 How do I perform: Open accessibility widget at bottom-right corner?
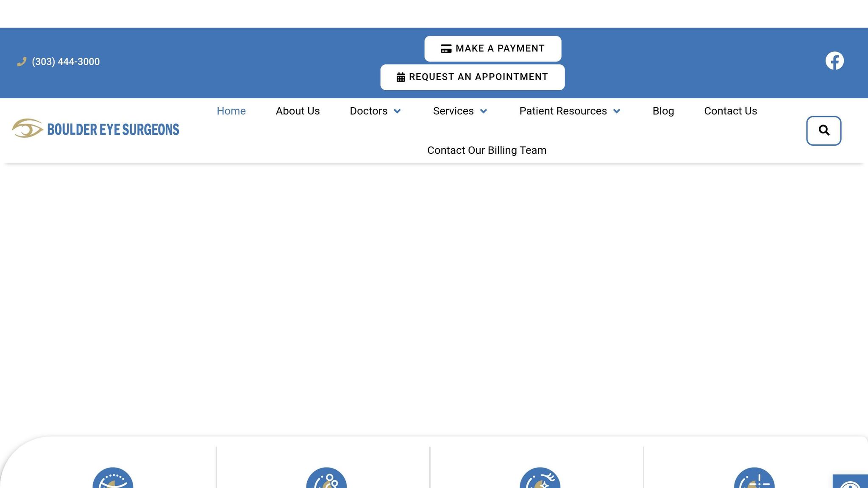[851, 482]
